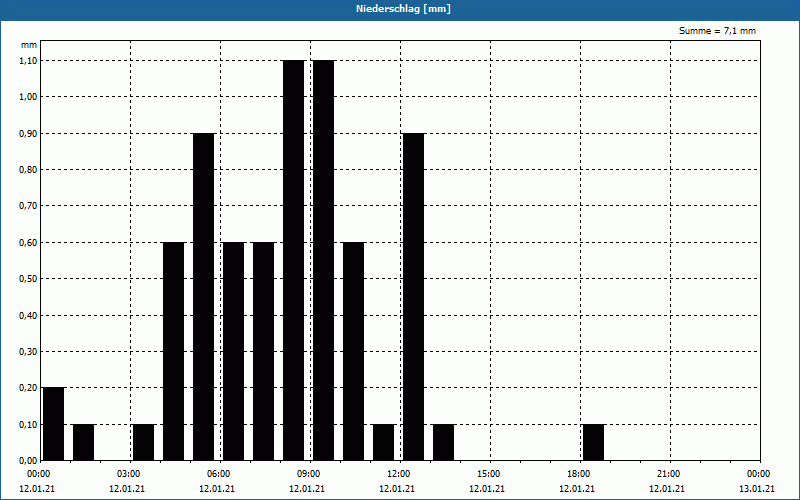Click the 0,20 mm bar starting at 00:00
Viewport: 800px width, 500px height.
[54, 424]
